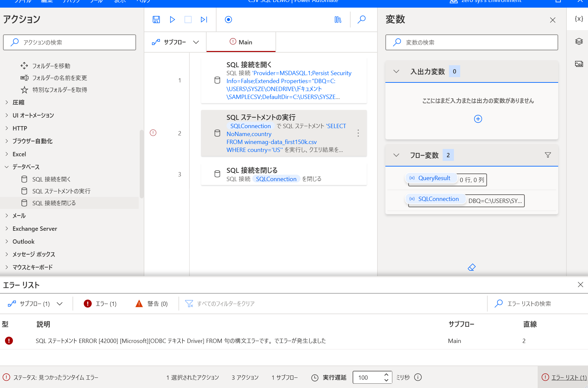Open the more options menu for action 2
Screen dimensions: 588x388
(x=358, y=133)
